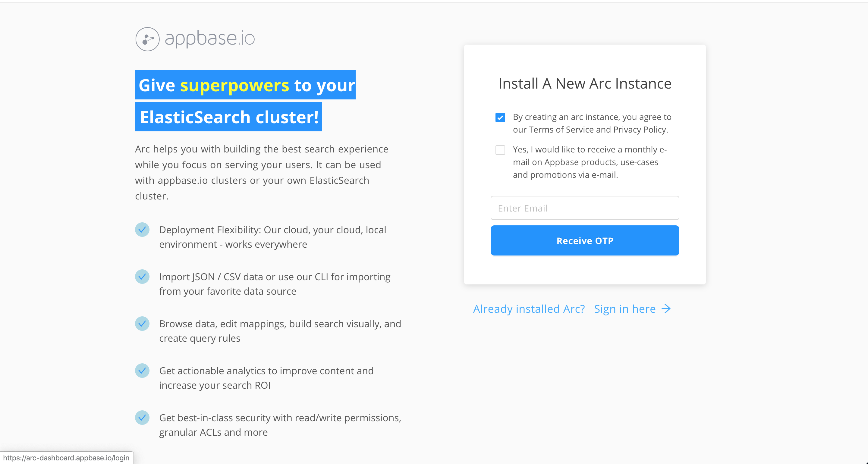Click the Already installed Arc? text
Screen dimensions: 868x464
point(529,308)
